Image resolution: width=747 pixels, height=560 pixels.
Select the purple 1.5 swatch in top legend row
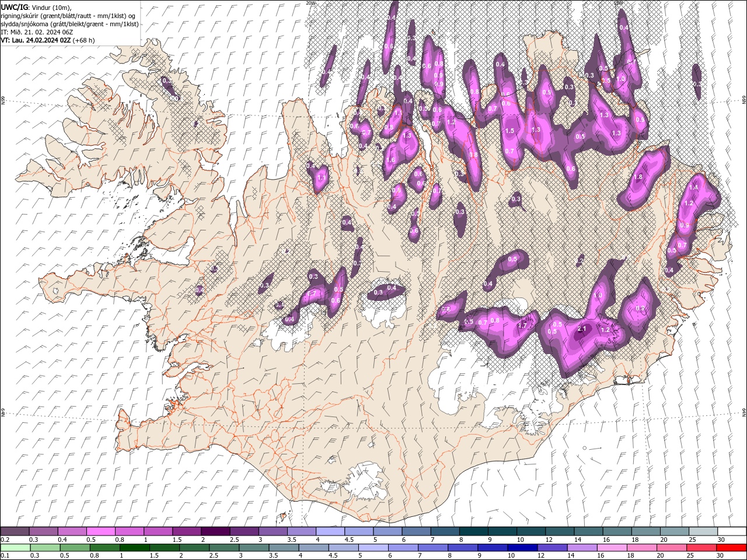click(187, 531)
